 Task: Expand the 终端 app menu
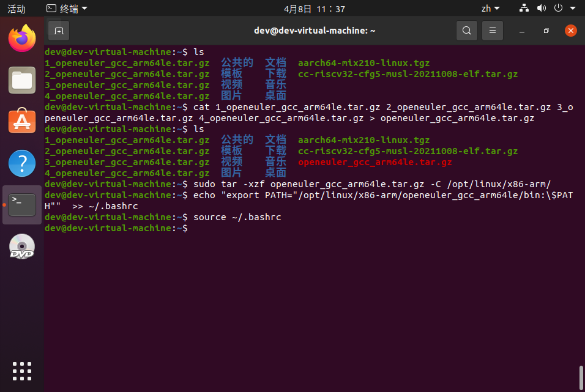(67, 9)
